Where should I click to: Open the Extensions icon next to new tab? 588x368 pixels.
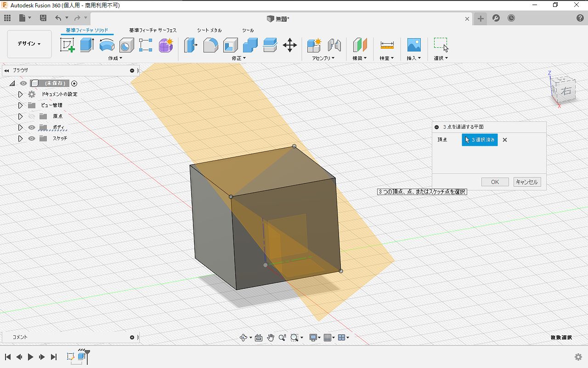[496, 18]
